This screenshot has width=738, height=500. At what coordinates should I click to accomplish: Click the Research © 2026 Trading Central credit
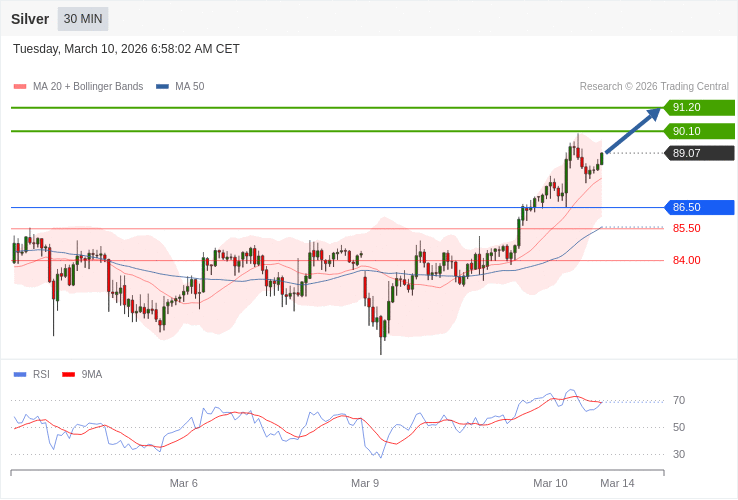pyautogui.click(x=654, y=87)
